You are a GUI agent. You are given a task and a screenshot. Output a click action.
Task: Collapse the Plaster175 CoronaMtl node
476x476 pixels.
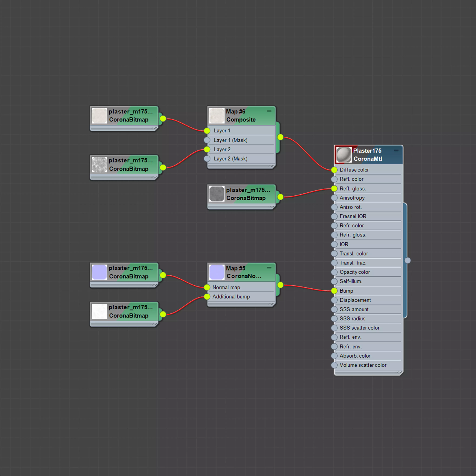click(396, 150)
